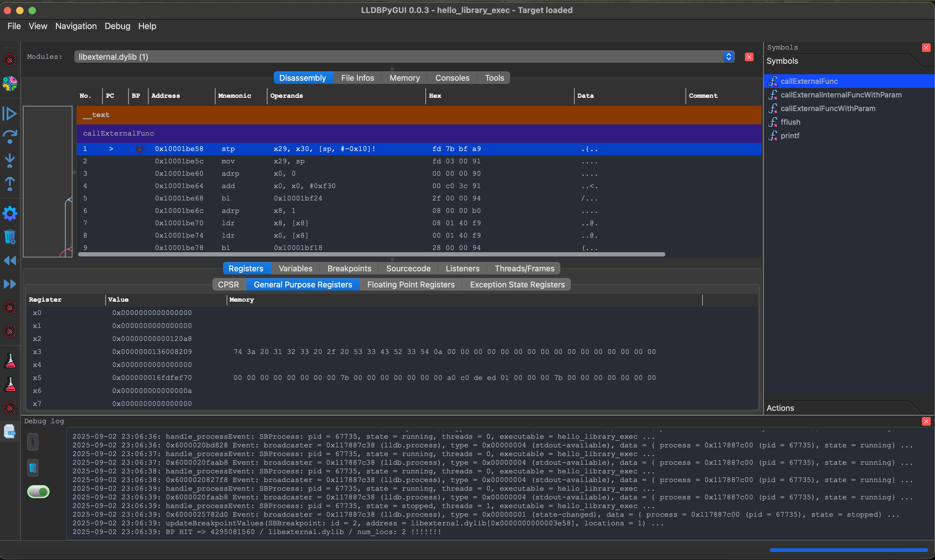Click the step into arrow icon
935x560 pixels.
click(x=10, y=160)
